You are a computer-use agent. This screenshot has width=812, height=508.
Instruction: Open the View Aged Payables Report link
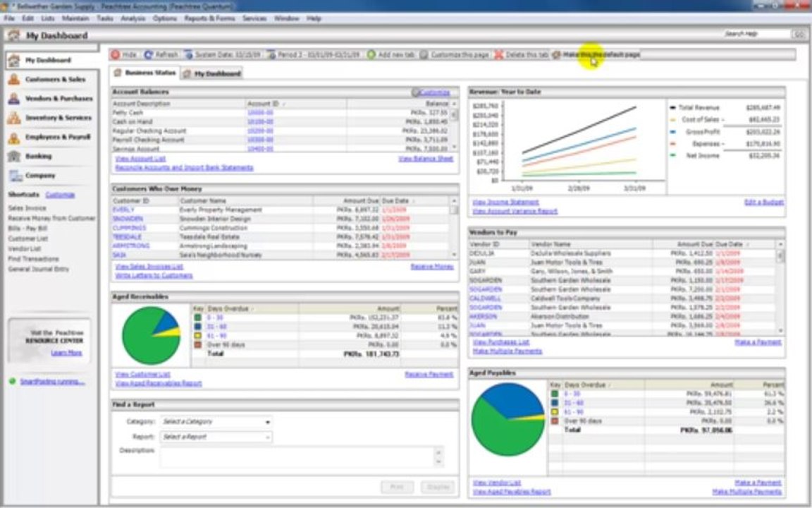(x=512, y=492)
